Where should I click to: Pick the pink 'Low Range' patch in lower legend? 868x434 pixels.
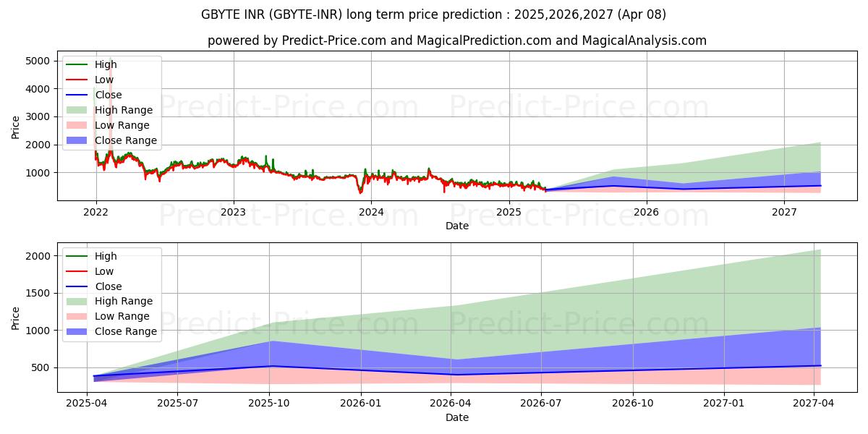[x=77, y=317]
